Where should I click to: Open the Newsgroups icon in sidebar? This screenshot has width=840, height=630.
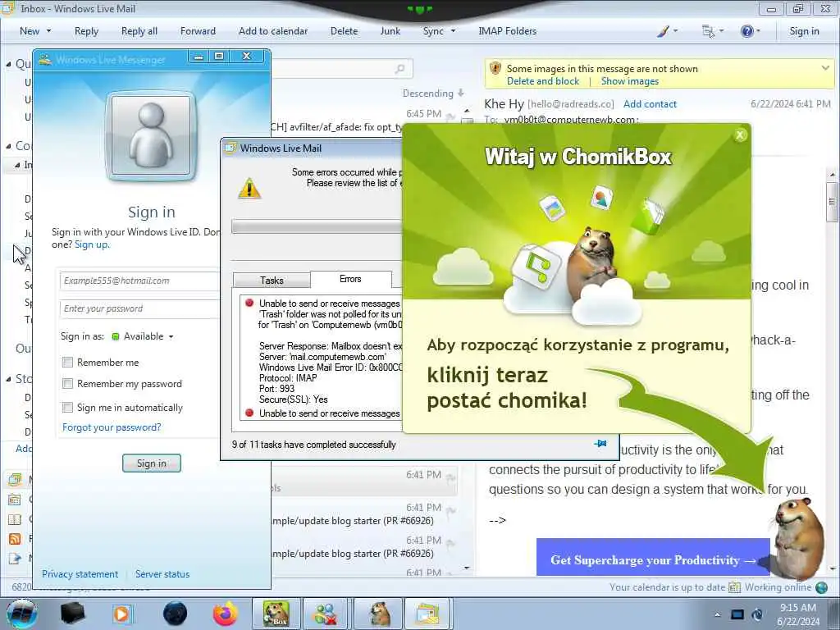[15, 558]
